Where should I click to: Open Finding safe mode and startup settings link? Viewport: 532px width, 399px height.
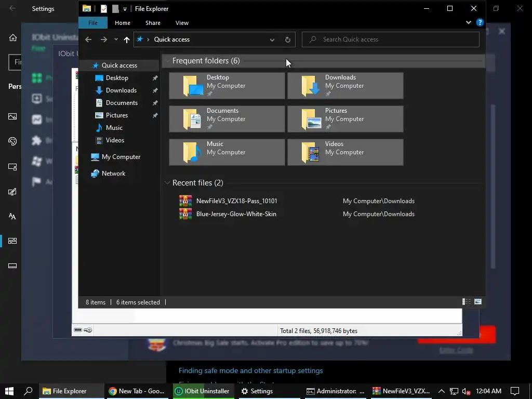251,370
